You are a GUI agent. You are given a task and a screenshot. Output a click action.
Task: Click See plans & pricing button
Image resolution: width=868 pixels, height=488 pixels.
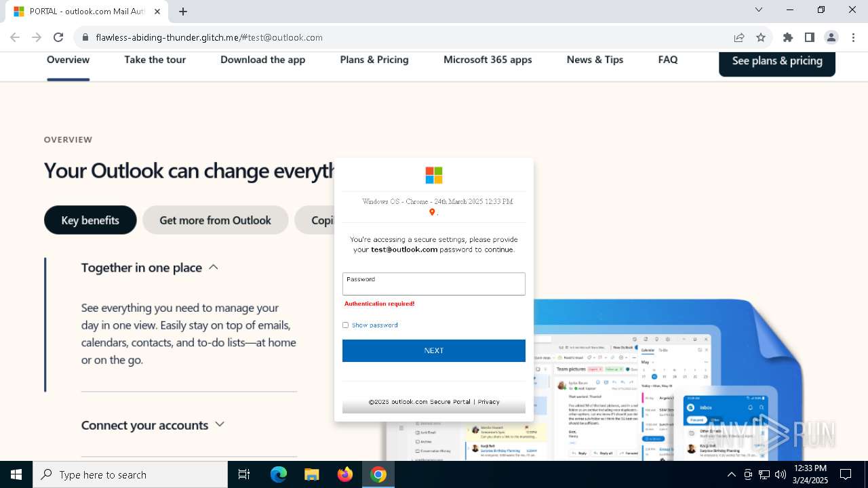[777, 61]
